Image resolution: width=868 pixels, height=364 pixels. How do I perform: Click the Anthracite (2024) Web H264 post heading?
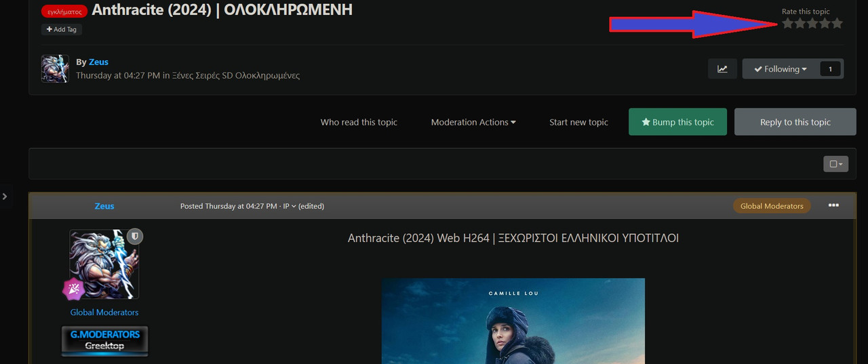point(513,238)
